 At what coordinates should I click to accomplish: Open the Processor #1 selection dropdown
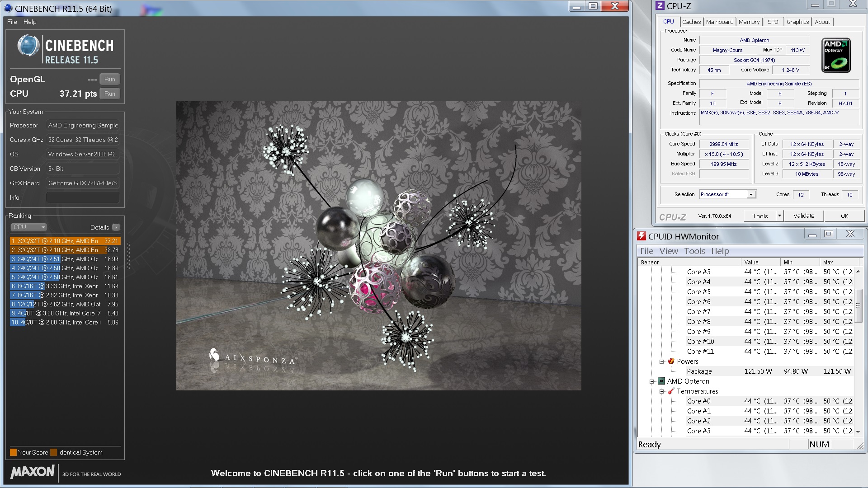[x=751, y=195]
